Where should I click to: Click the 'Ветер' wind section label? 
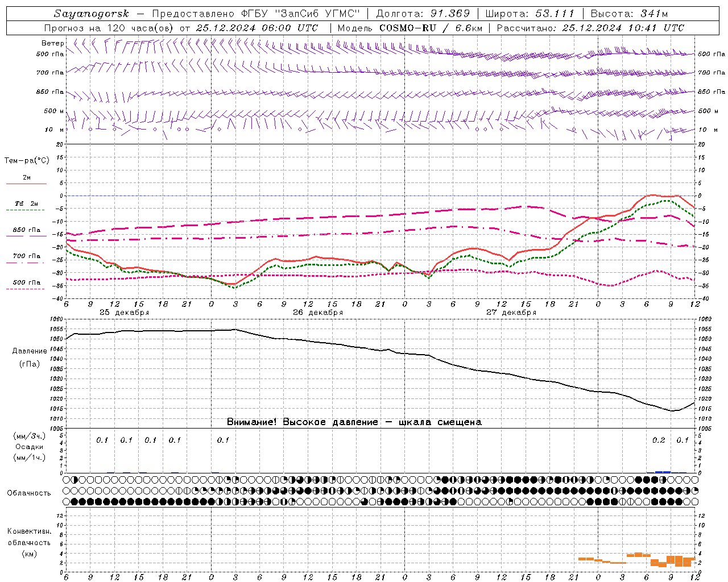click(52, 43)
